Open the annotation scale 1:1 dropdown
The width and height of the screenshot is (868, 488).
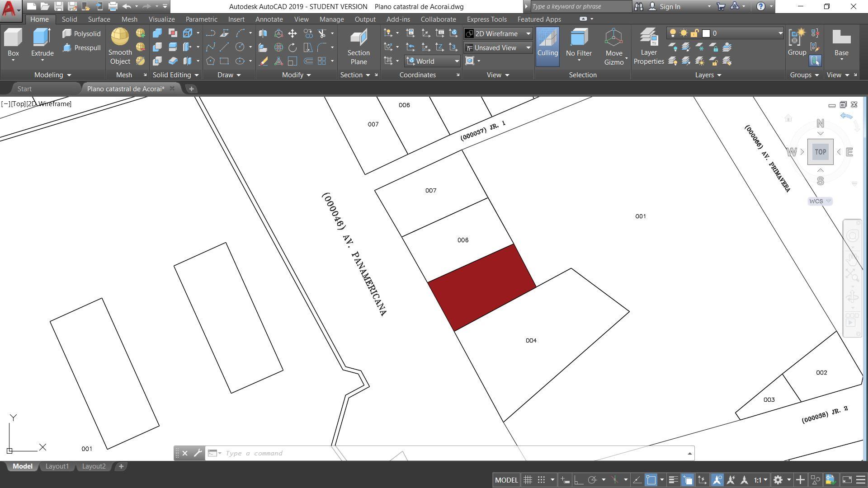[760, 480]
